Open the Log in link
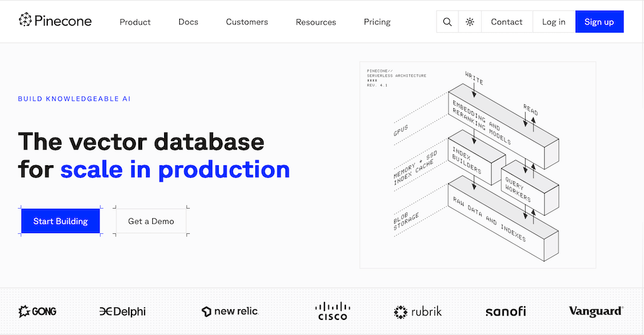The height and width of the screenshot is (335, 644). point(553,22)
